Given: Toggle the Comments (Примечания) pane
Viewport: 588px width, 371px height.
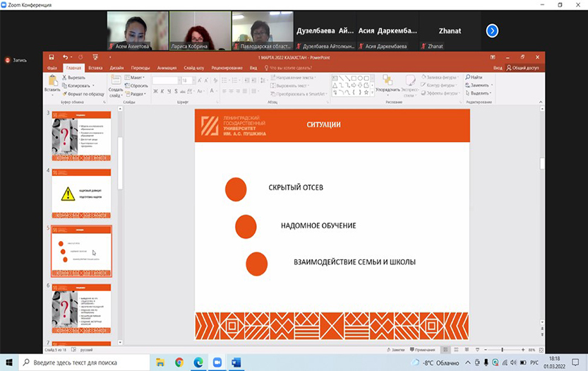Looking at the screenshot, I should (422, 350).
